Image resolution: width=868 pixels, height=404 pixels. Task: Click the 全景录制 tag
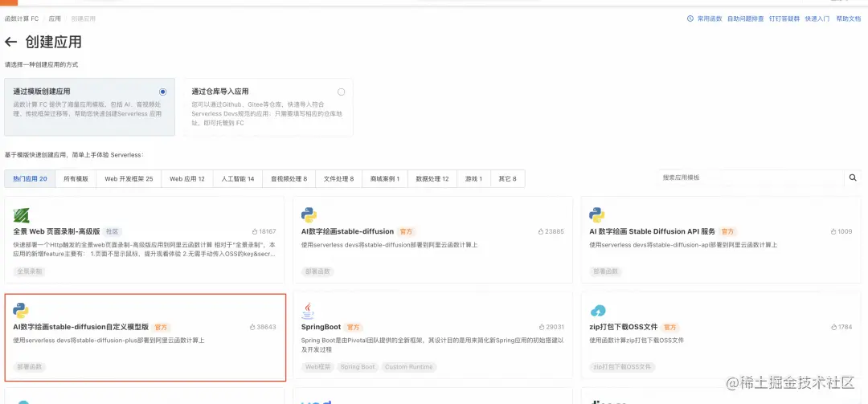[x=30, y=271]
